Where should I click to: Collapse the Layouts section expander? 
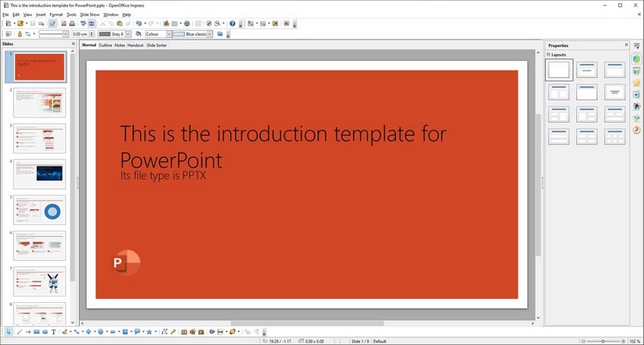point(549,55)
